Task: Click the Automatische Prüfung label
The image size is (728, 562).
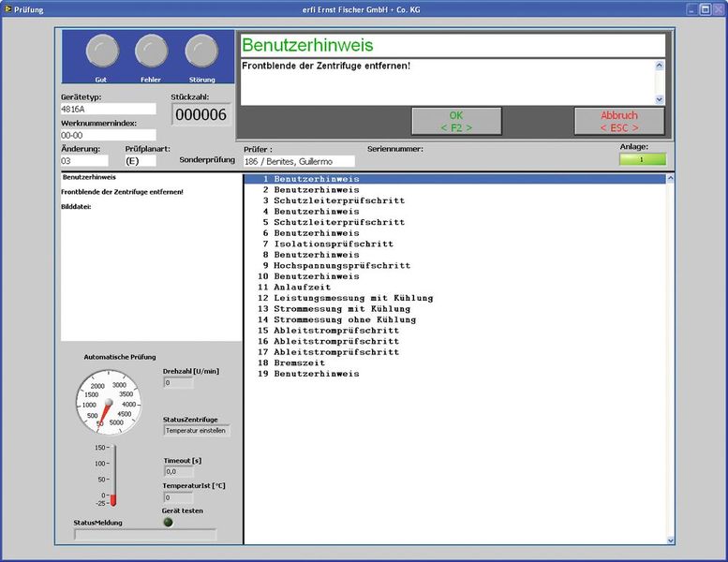Action: coord(120,357)
